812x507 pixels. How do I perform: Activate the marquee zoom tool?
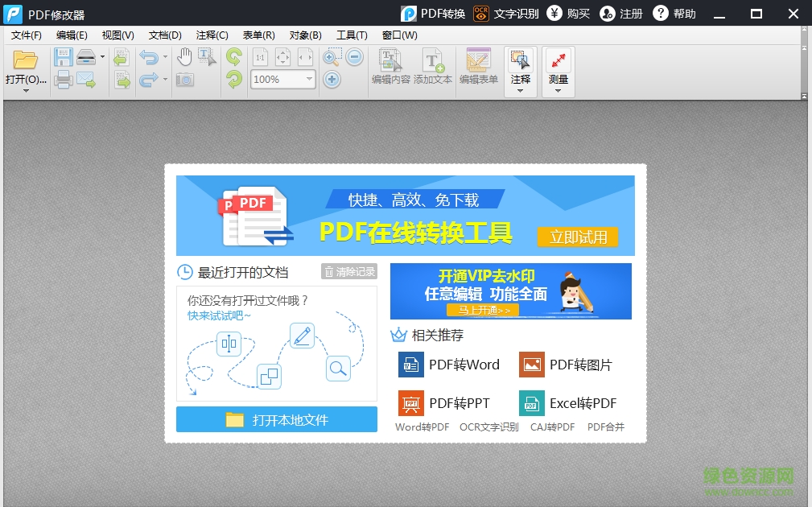tap(331, 57)
